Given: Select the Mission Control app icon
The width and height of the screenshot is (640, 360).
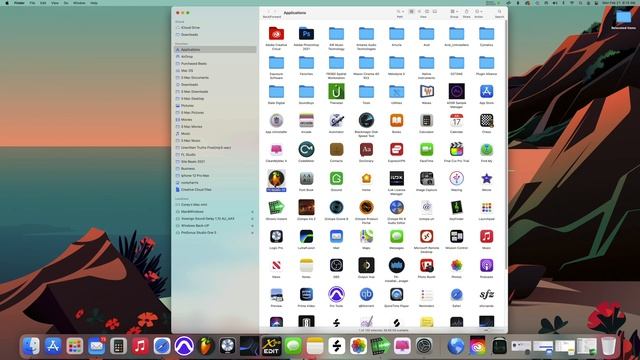Looking at the screenshot, I should click(456, 236).
